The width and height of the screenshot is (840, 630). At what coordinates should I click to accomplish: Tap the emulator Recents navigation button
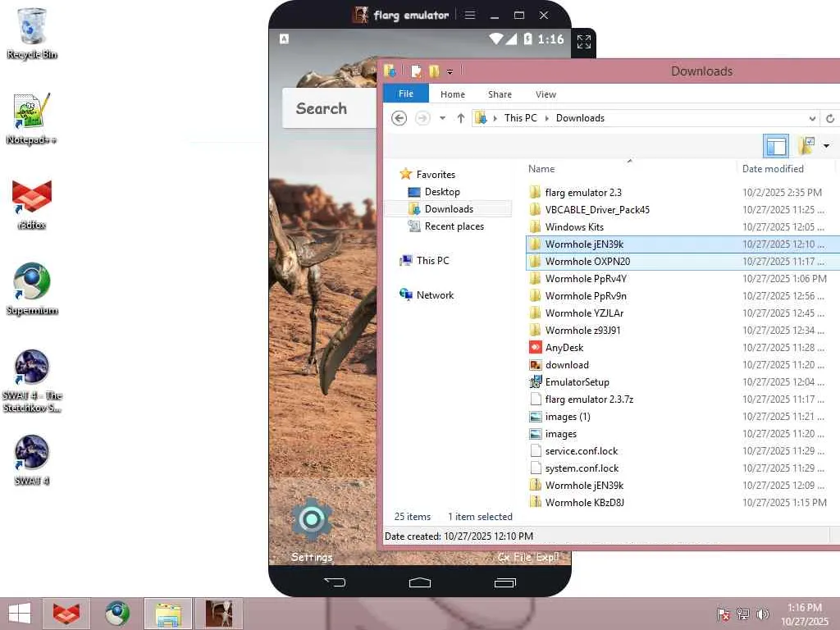coord(504,582)
